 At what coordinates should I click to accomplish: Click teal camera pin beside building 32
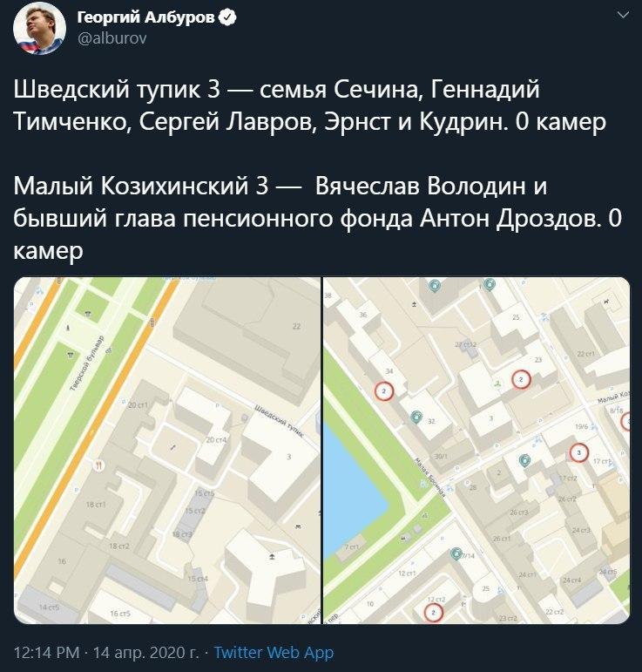416,418
